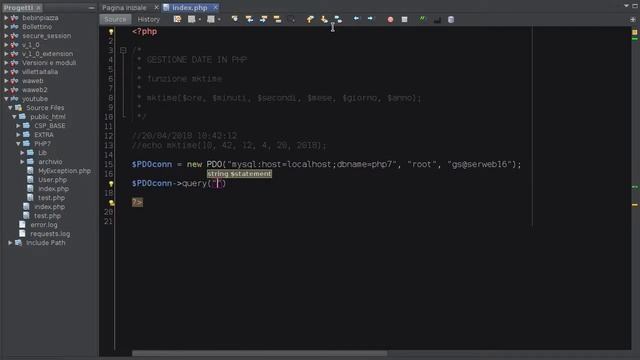Viewport: 640px width, 360px height.
Task: Collapse the youtube project node
Action: [x=6, y=99]
